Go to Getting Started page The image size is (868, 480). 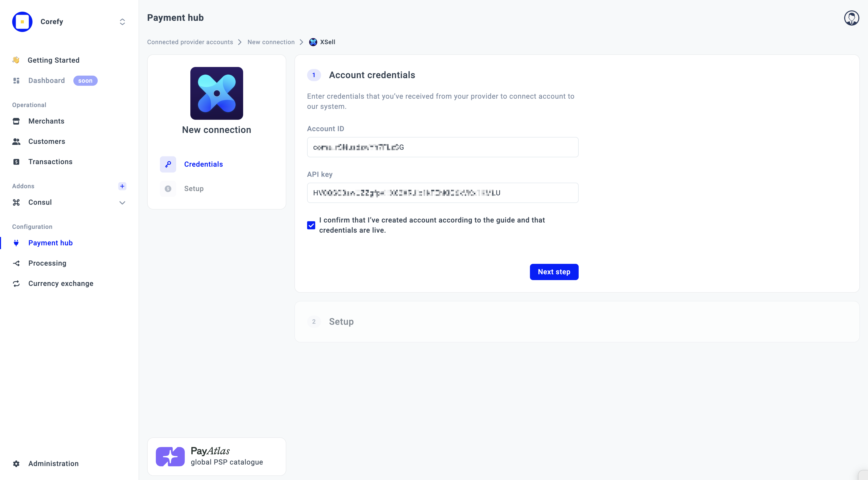point(53,60)
